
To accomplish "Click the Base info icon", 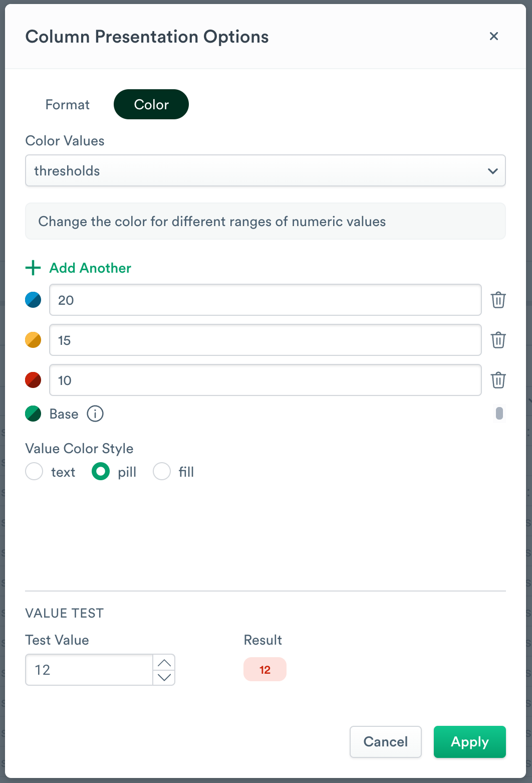I will point(95,414).
